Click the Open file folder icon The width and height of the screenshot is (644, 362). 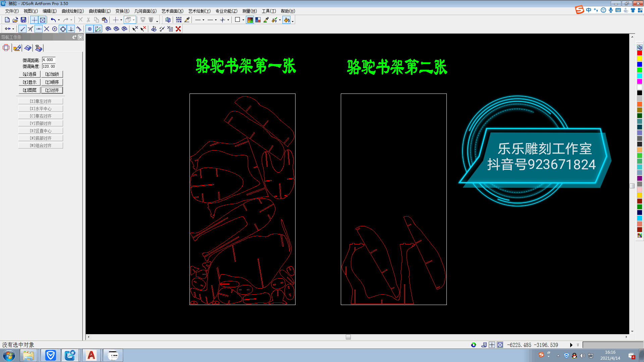tap(15, 20)
